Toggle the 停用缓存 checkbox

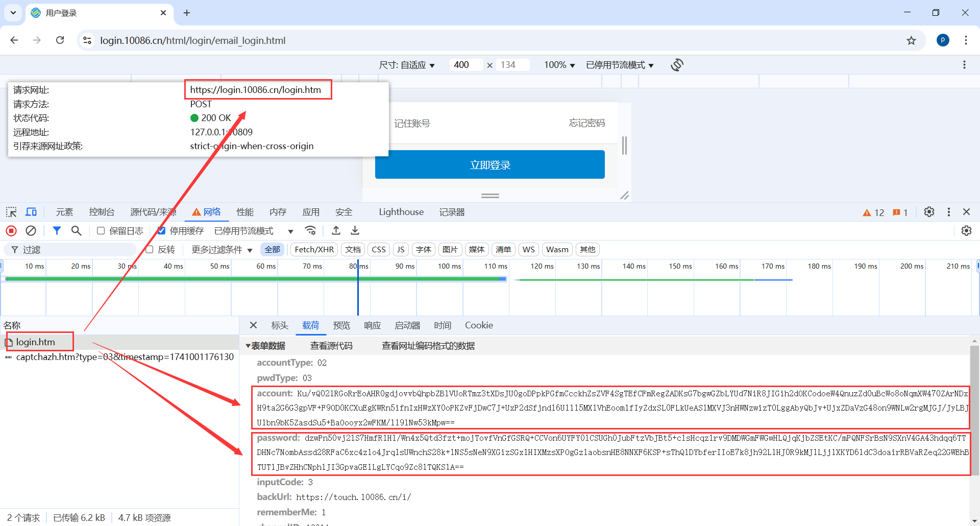point(161,231)
